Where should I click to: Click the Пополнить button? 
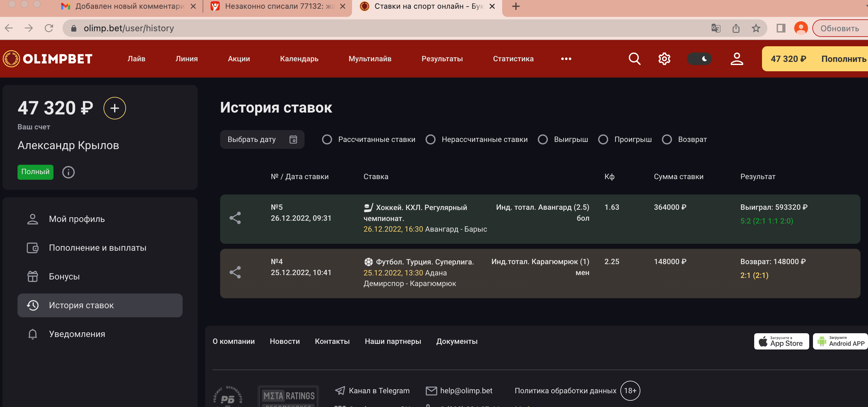click(x=843, y=59)
